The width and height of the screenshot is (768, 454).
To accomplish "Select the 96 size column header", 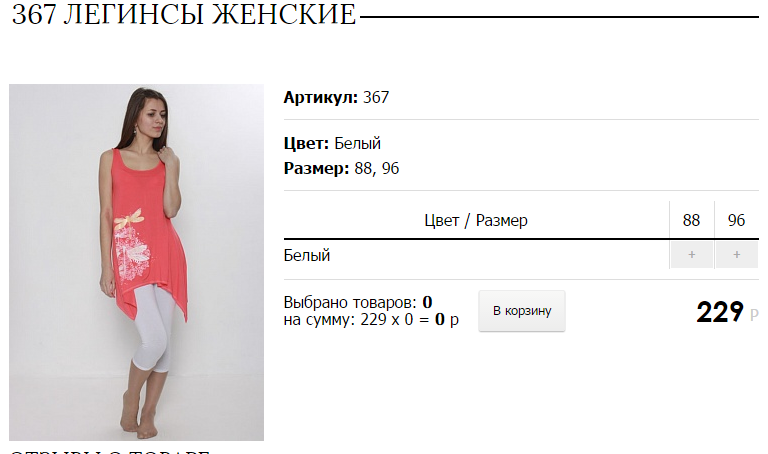I will [x=736, y=220].
